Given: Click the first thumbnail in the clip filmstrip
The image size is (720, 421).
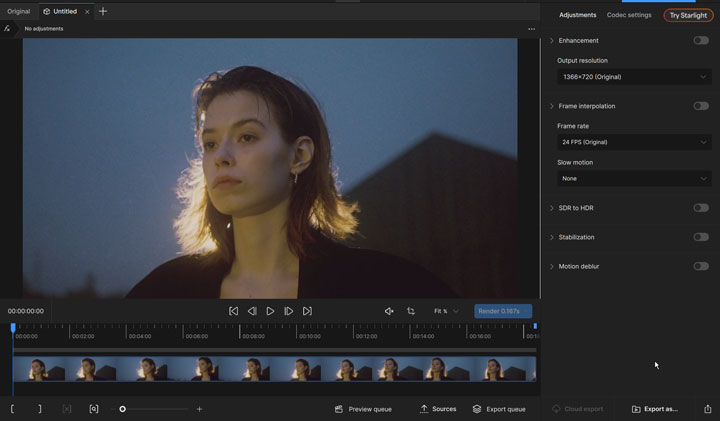Looking at the screenshot, I should (x=39, y=369).
